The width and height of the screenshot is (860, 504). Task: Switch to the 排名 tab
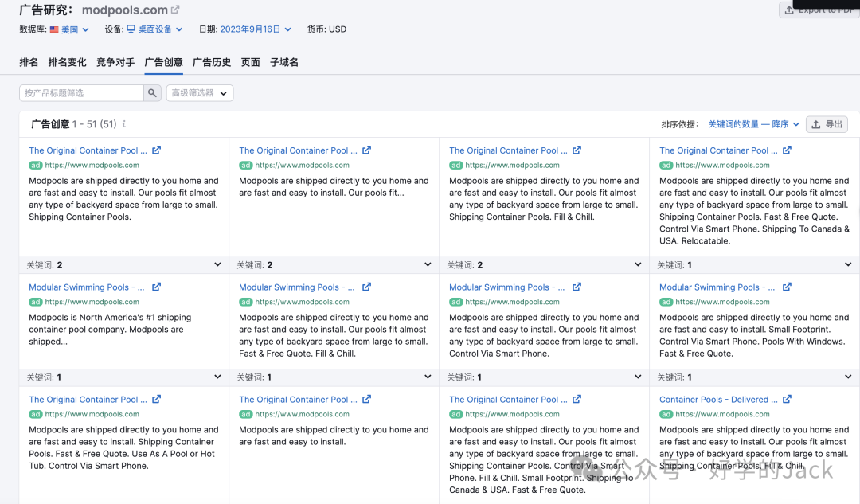click(x=29, y=63)
